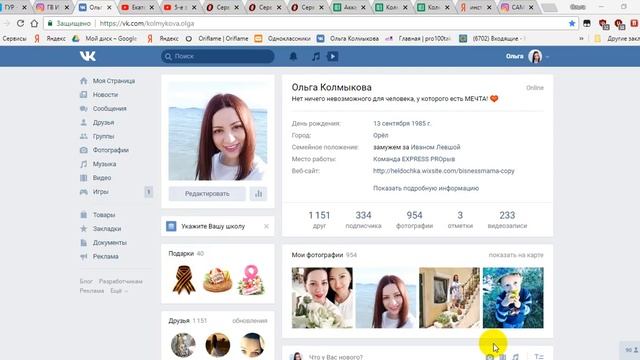The image size is (640, 360).
Task: Open Ольга account menu dropdown
Action: (x=527, y=56)
